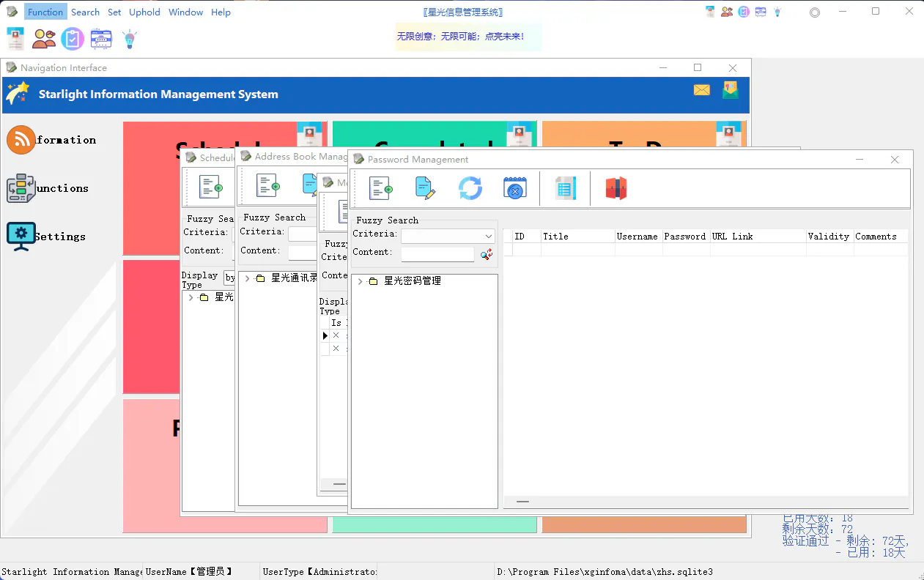Click the blue list report icon in Password Management
Viewport: 924px width, 580px height.
coord(566,189)
